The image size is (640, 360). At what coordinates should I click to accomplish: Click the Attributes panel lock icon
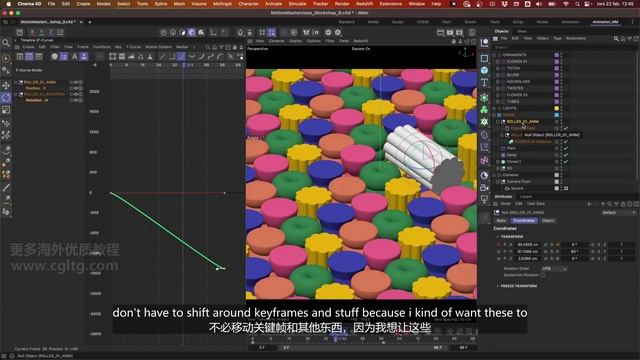[x=623, y=204]
